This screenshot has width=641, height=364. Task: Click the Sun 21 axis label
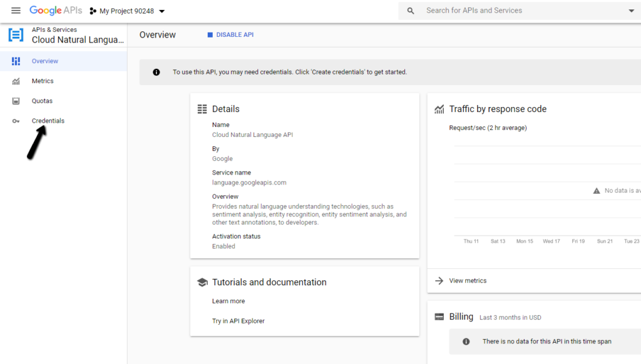[x=605, y=241]
